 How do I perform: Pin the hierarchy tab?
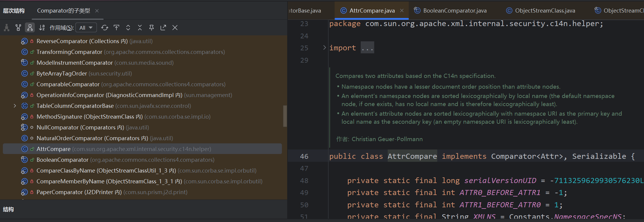click(x=152, y=28)
